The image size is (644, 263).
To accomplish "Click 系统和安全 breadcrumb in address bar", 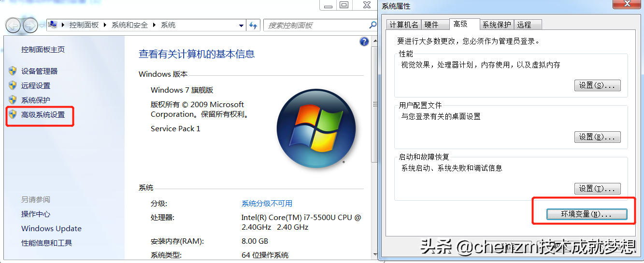I will pyautogui.click(x=130, y=25).
